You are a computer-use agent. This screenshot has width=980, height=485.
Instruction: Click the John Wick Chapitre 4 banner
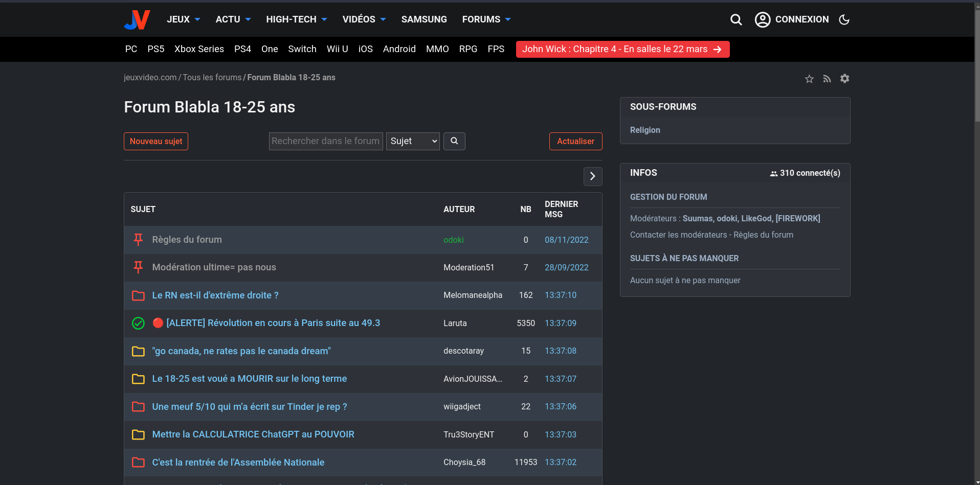click(x=622, y=49)
